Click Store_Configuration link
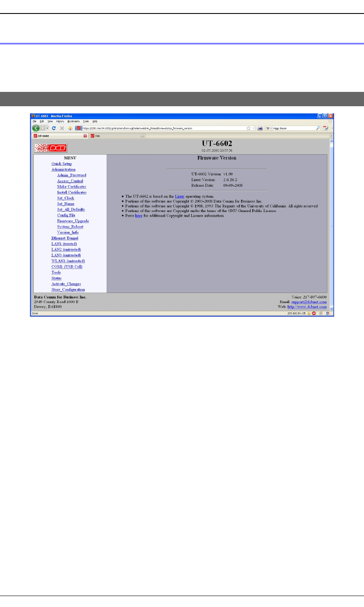This screenshot has width=364, height=607. 68,290
